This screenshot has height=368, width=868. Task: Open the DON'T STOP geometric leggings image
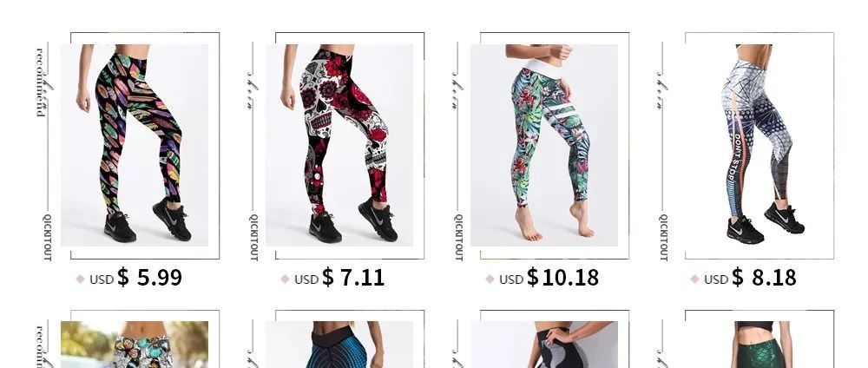(x=759, y=146)
